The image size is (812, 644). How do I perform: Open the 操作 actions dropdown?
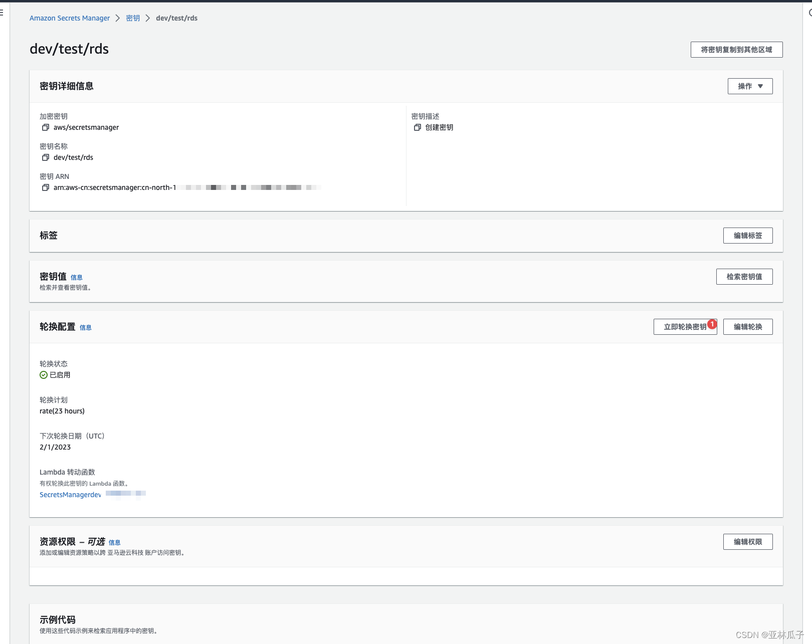(x=750, y=86)
